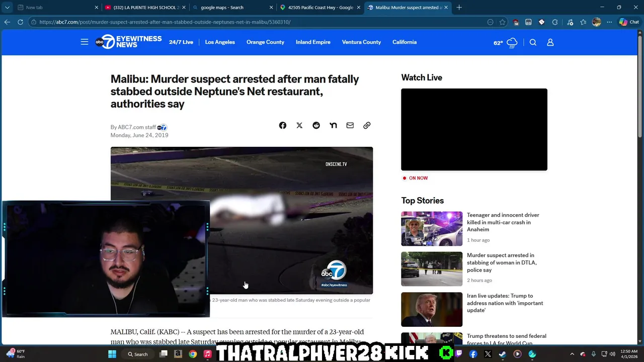Open Anaheim multi-car crash story
Screen dimensions: 644x362
[x=503, y=222]
